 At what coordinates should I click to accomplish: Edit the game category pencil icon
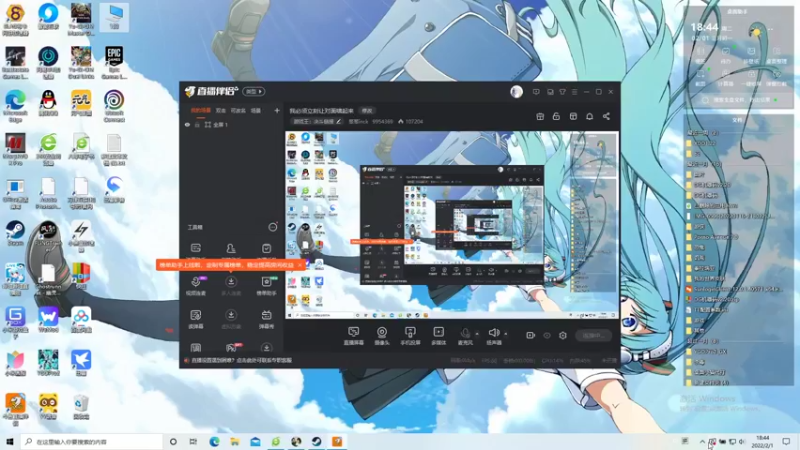338,121
